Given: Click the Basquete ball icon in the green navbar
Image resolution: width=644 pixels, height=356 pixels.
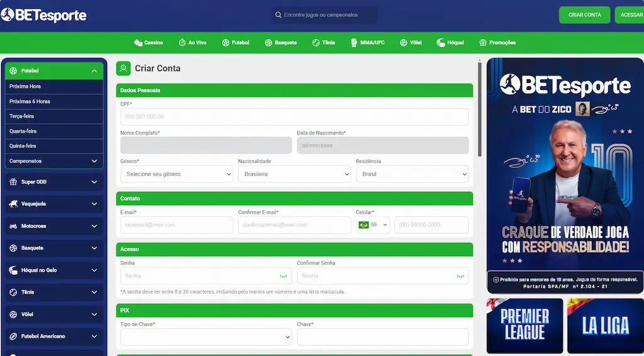Looking at the screenshot, I should point(268,43).
